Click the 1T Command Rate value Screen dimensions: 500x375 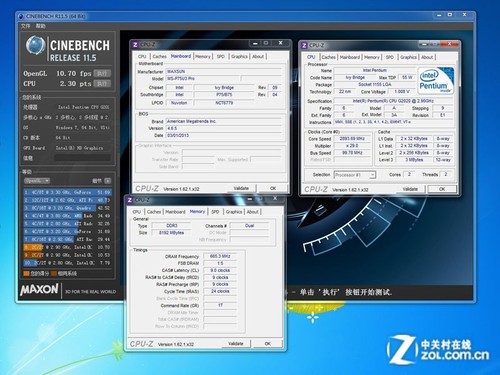coord(220,305)
